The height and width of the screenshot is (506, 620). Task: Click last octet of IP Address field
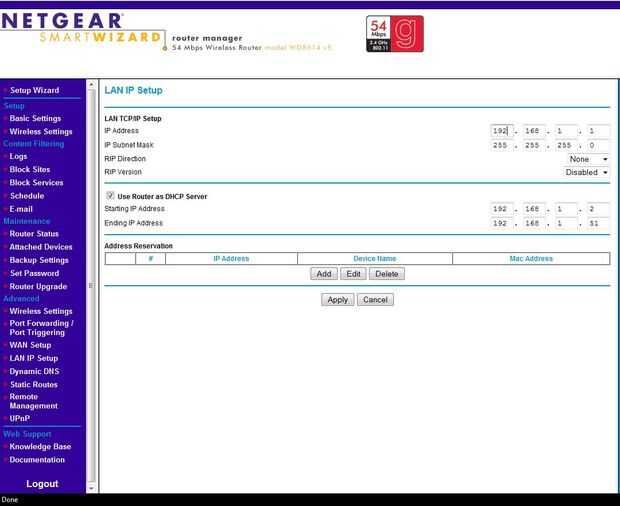click(x=598, y=130)
